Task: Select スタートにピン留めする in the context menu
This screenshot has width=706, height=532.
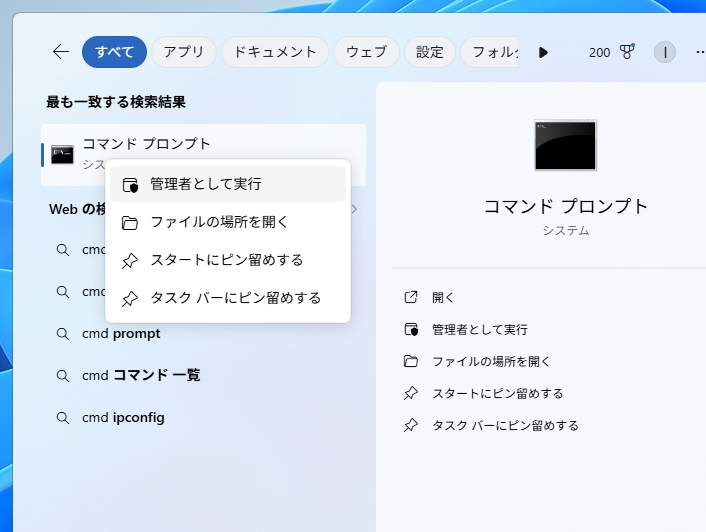Action: pyautogui.click(x=227, y=260)
